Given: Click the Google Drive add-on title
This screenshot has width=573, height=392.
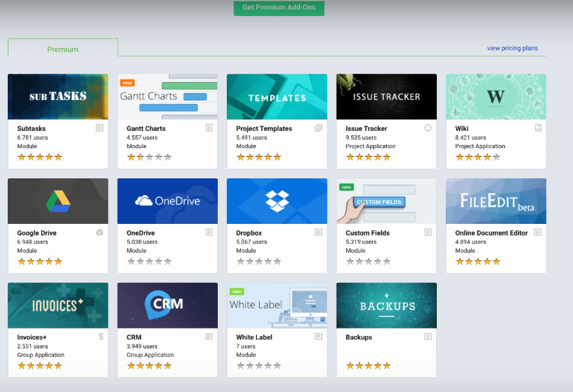Looking at the screenshot, I should click(37, 233).
